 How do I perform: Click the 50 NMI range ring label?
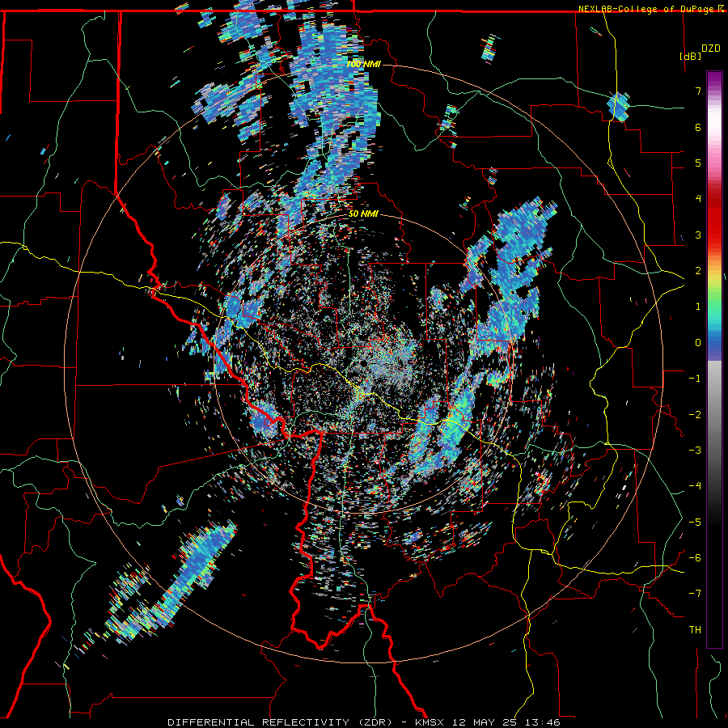click(363, 214)
